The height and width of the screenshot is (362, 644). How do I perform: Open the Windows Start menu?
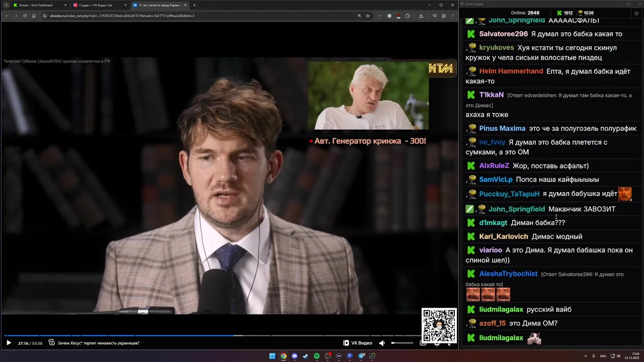[x=272, y=356]
